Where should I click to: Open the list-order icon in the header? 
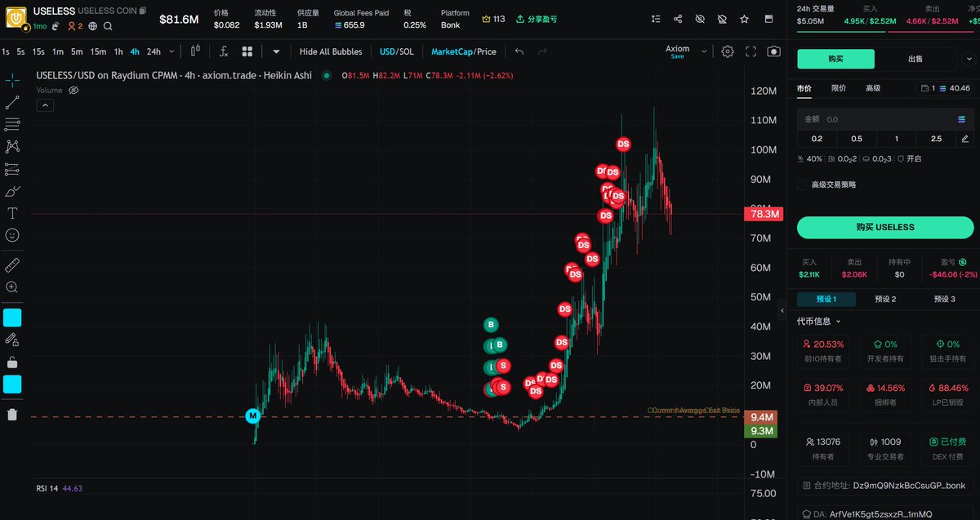point(657,19)
